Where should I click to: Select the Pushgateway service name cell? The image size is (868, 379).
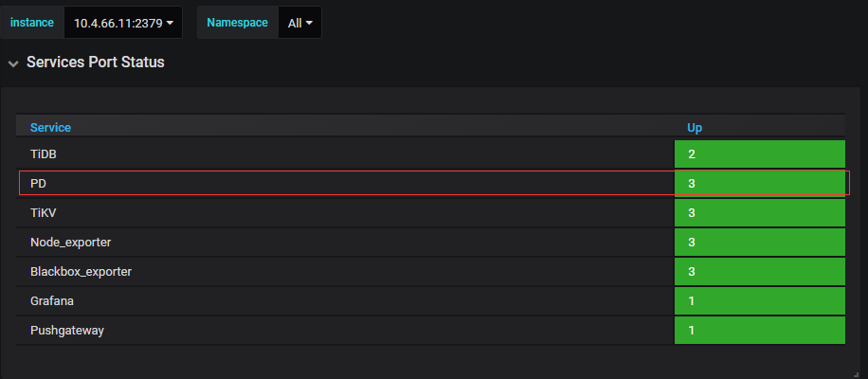67,331
